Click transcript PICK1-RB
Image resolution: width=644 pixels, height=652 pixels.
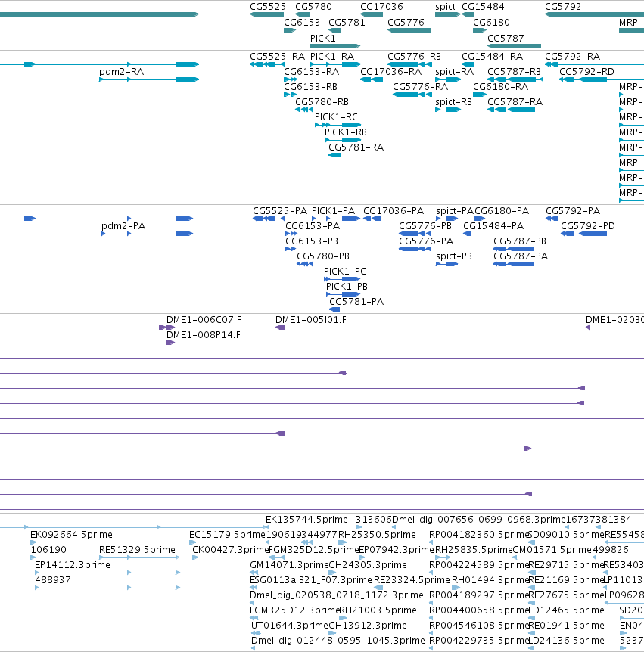point(346,132)
